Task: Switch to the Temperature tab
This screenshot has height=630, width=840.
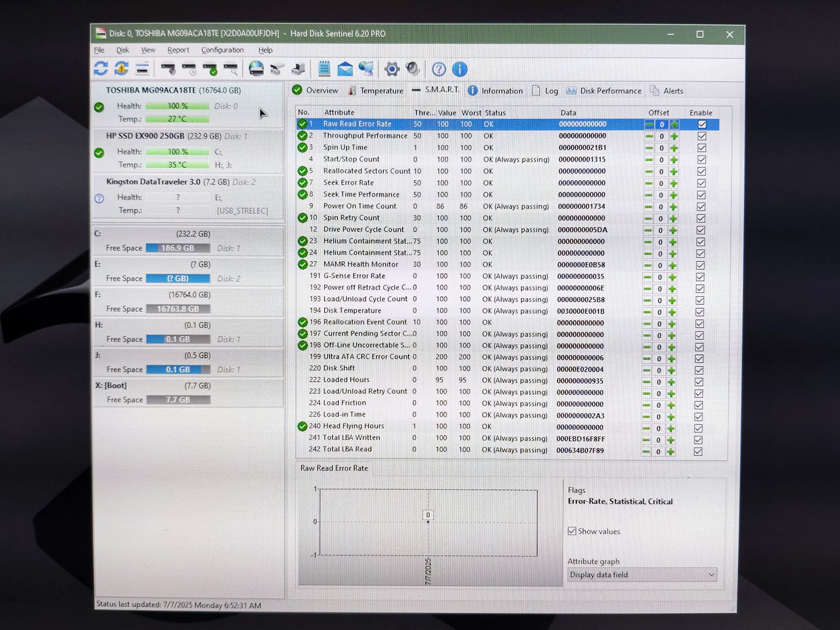Action: click(376, 90)
